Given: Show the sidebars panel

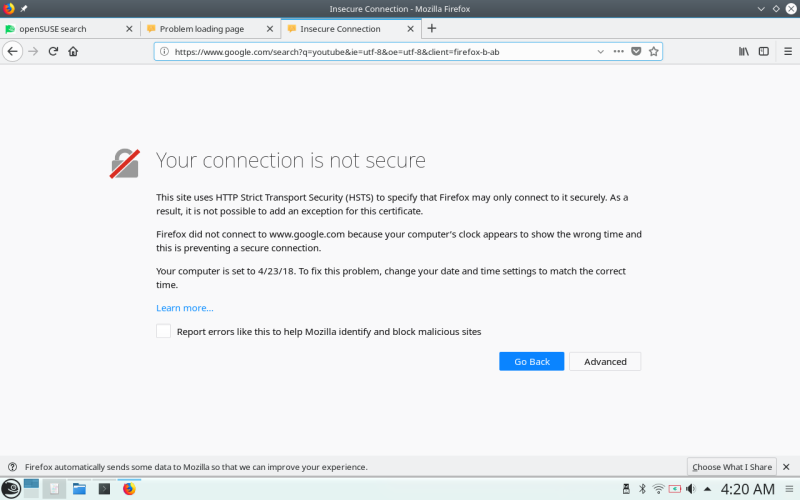Looking at the screenshot, I should click(x=764, y=51).
